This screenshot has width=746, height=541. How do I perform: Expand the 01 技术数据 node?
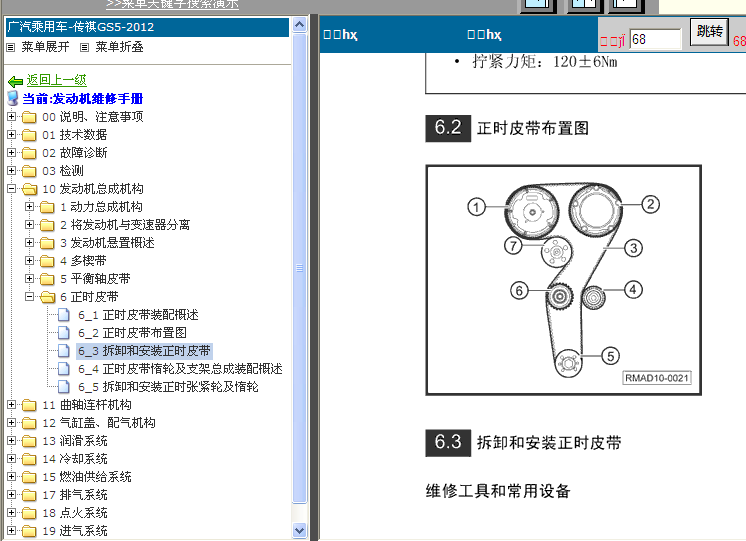point(11,135)
